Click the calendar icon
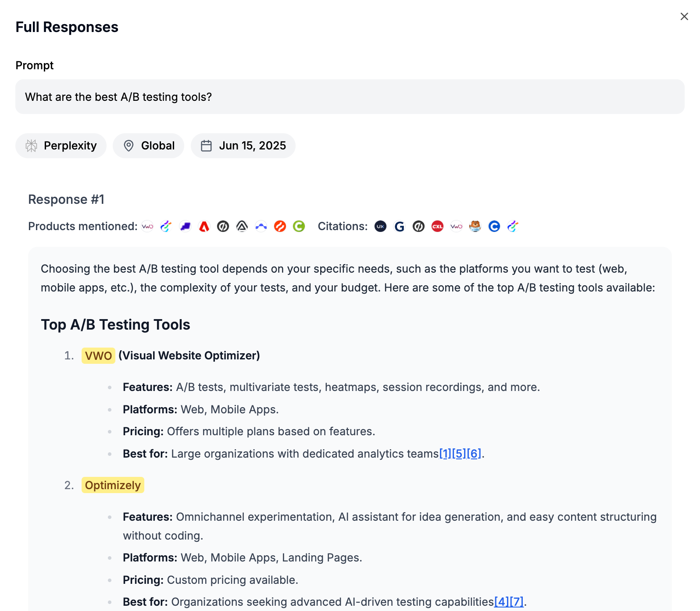This screenshot has width=700, height=611. tap(207, 146)
